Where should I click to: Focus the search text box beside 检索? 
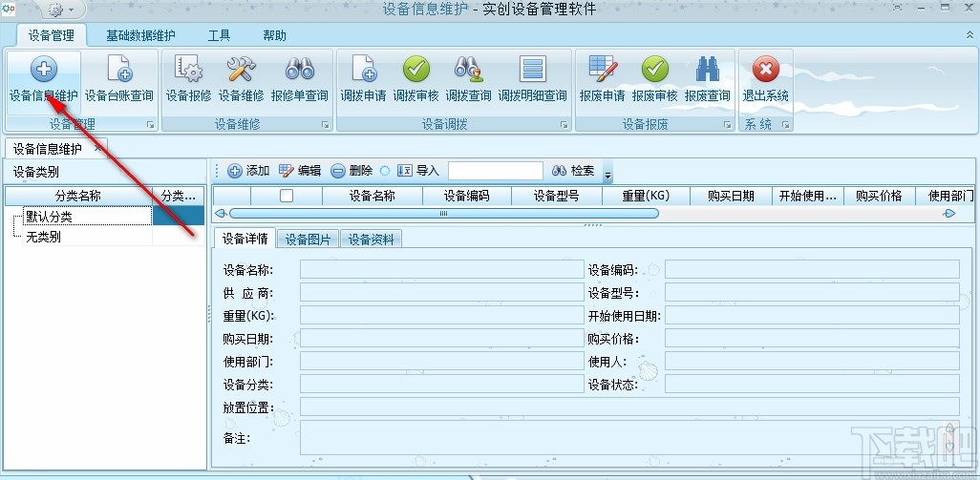[x=496, y=171]
